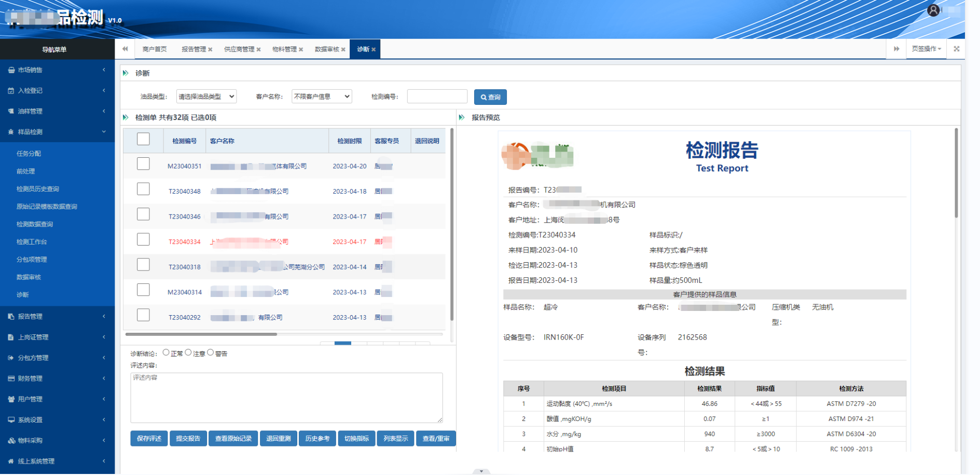Toggle fullscreen with the expand icon
Screen dimensions: 980x475
[x=956, y=49]
